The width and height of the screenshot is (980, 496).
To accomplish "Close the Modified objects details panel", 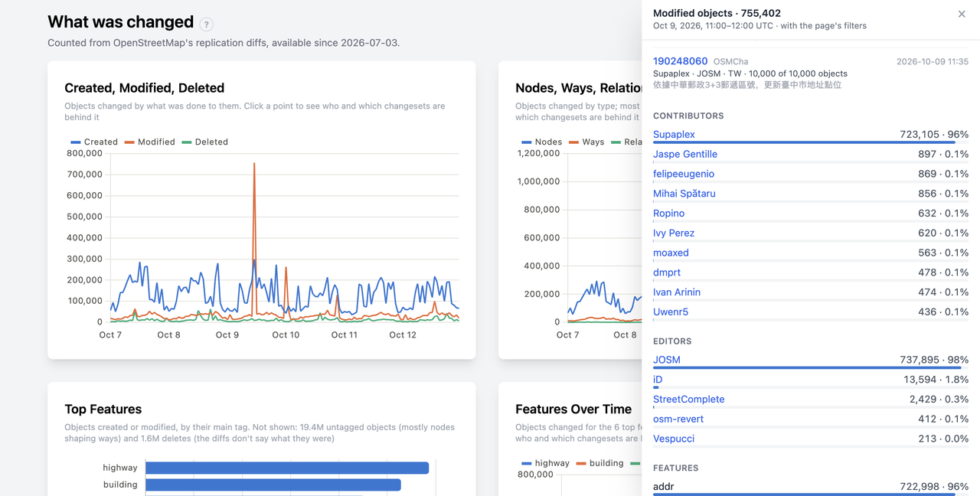I will coord(962,14).
